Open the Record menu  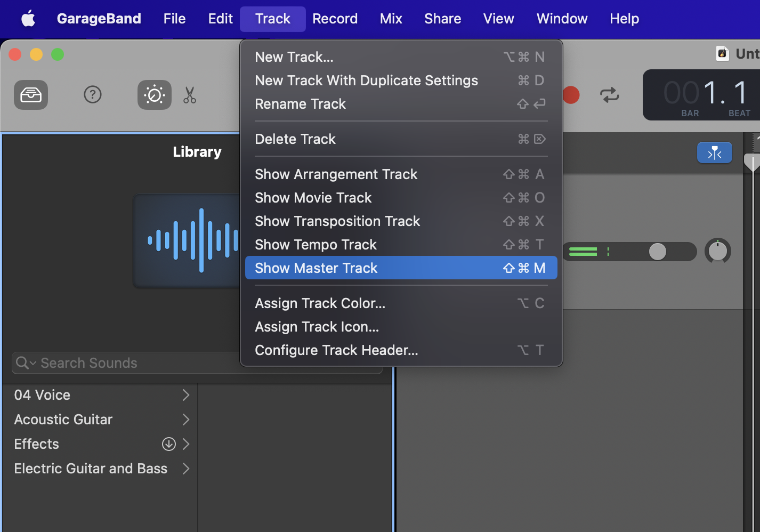click(335, 19)
